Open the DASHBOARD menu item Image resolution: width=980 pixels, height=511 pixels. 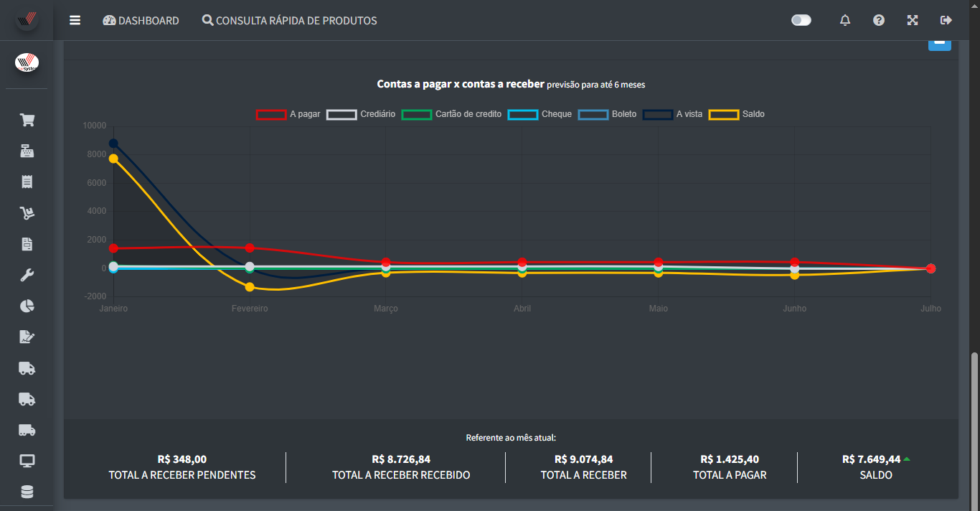pyautogui.click(x=141, y=21)
